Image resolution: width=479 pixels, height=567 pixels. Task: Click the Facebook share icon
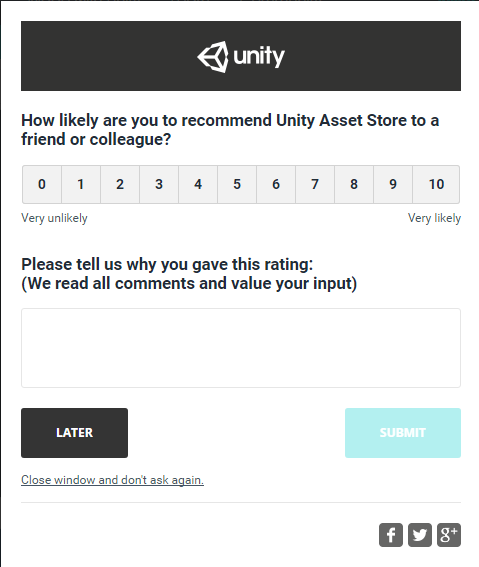[x=391, y=535]
